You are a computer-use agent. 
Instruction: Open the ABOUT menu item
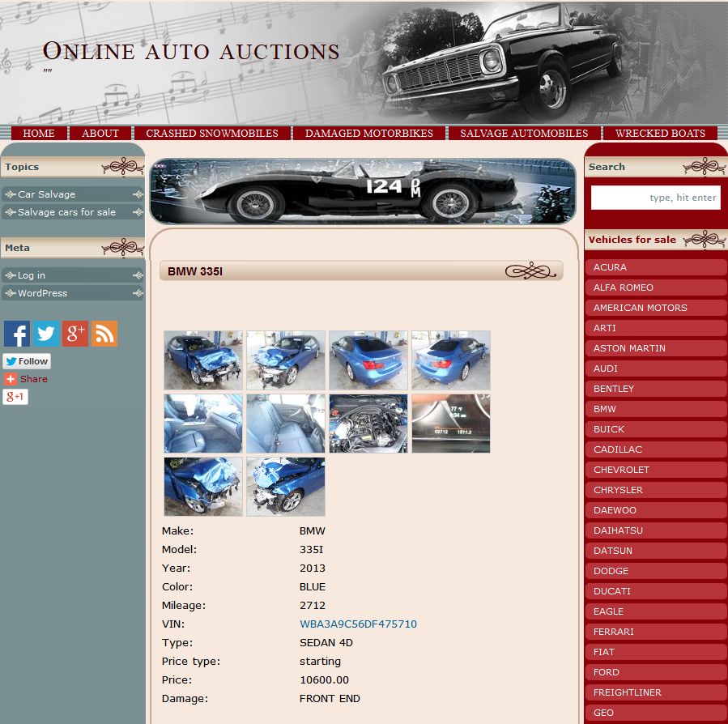pyautogui.click(x=100, y=134)
